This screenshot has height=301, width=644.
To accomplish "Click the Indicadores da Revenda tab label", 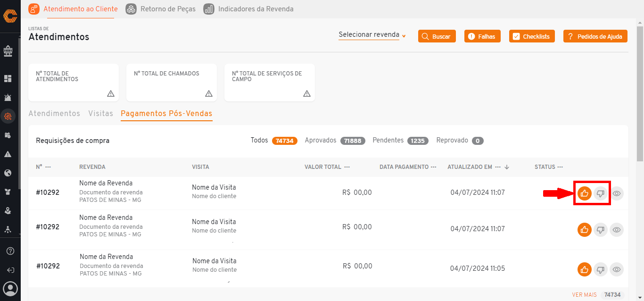I will point(256,9).
